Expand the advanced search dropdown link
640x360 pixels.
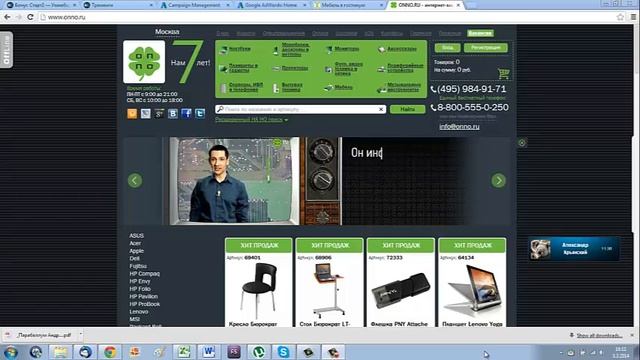pos(251,120)
